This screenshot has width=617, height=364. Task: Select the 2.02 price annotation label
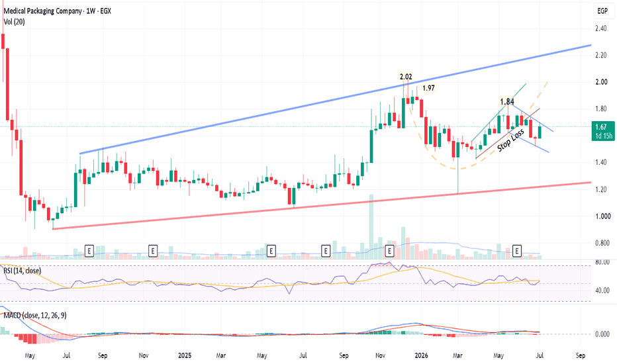(x=406, y=77)
